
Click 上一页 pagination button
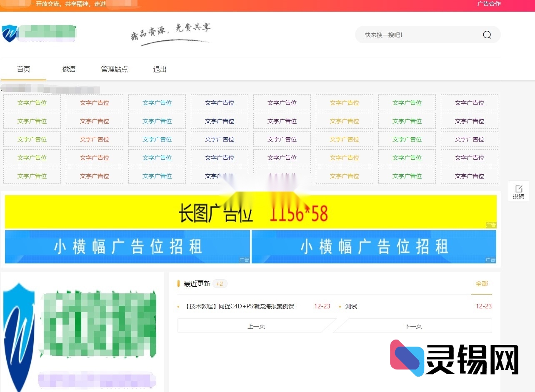(x=255, y=326)
